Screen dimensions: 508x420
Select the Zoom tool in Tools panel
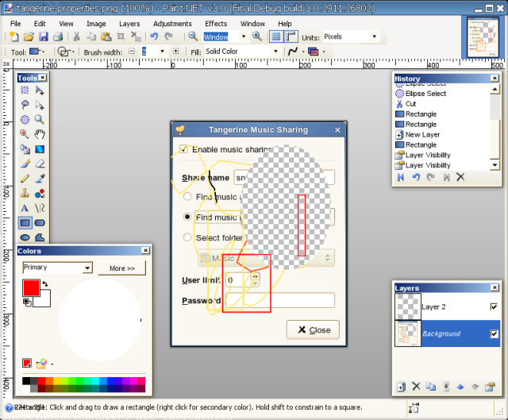click(40, 120)
